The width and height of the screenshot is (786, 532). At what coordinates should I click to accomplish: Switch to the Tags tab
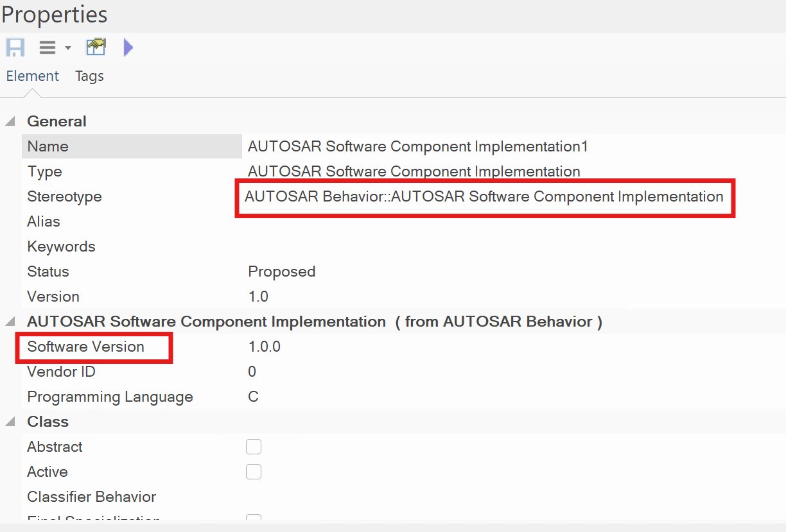[89, 76]
